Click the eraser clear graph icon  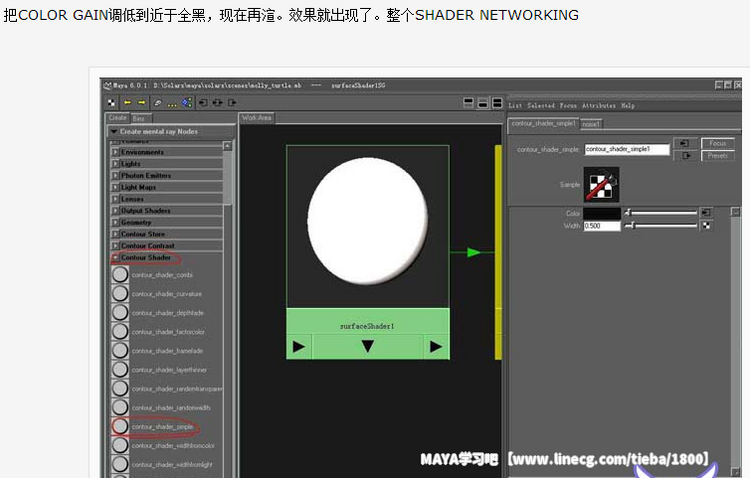[158, 102]
